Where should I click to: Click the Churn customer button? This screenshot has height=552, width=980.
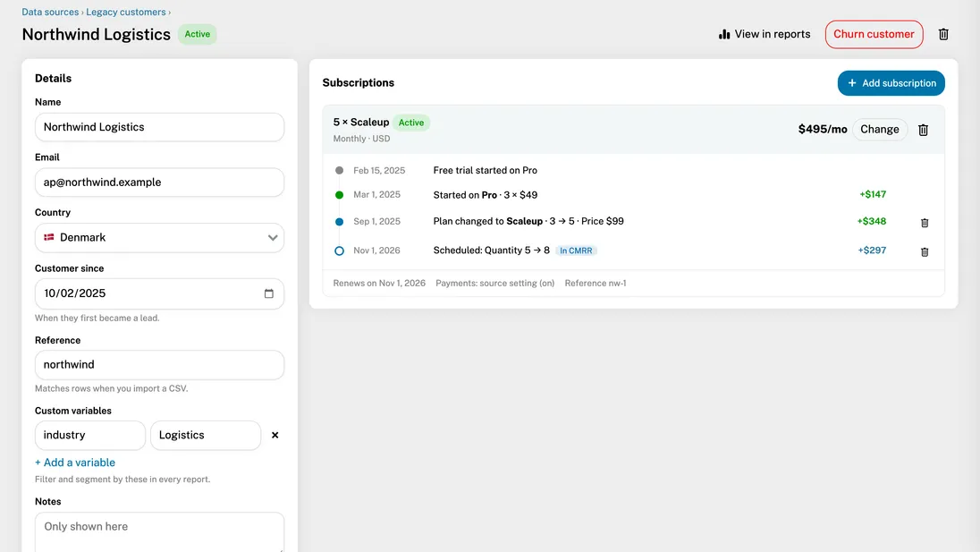click(874, 34)
